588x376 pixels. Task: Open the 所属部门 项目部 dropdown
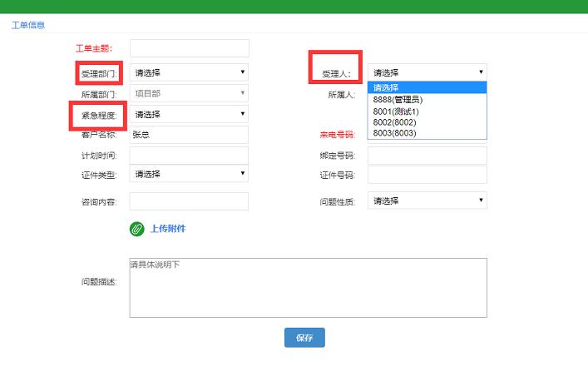click(x=189, y=94)
